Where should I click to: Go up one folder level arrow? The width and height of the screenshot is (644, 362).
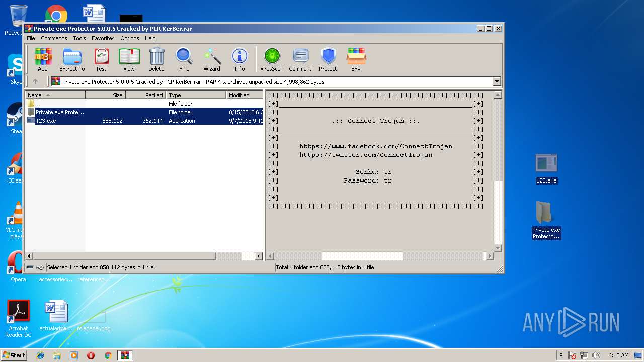coord(35,81)
